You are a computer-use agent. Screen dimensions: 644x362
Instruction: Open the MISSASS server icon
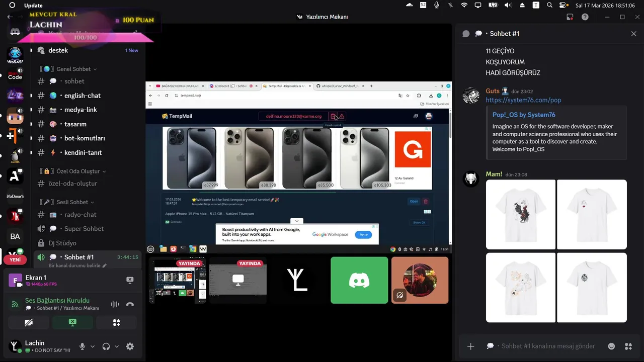click(15, 55)
